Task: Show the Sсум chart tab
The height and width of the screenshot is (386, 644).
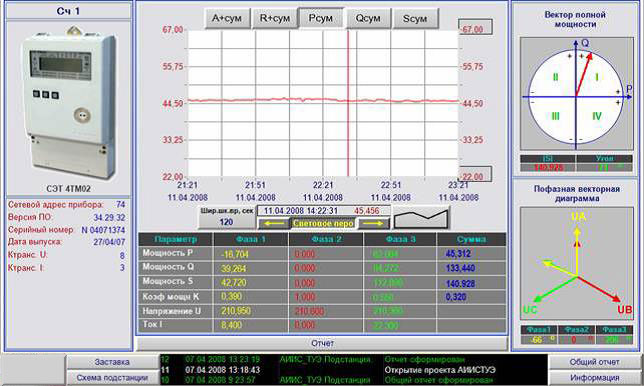Action: (x=415, y=18)
